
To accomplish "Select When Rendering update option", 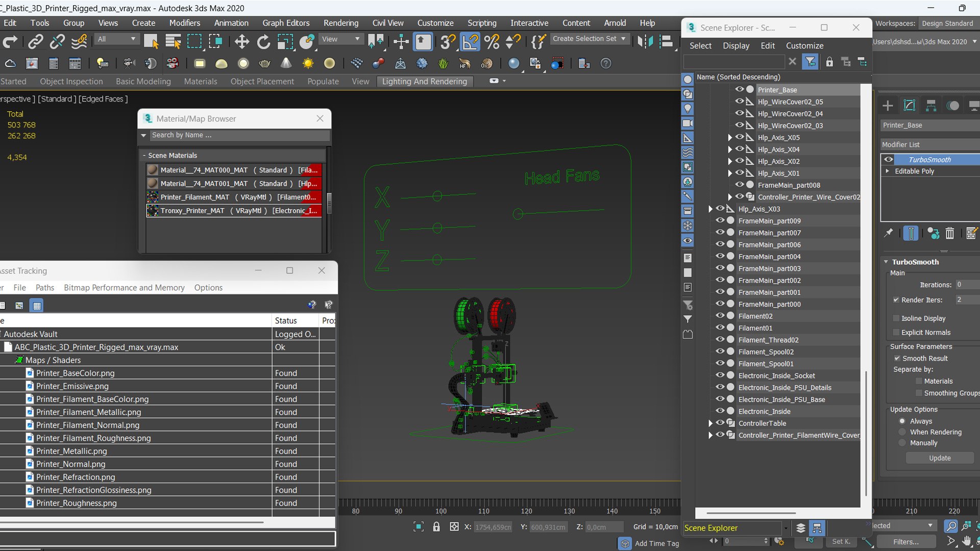I will point(902,432).
